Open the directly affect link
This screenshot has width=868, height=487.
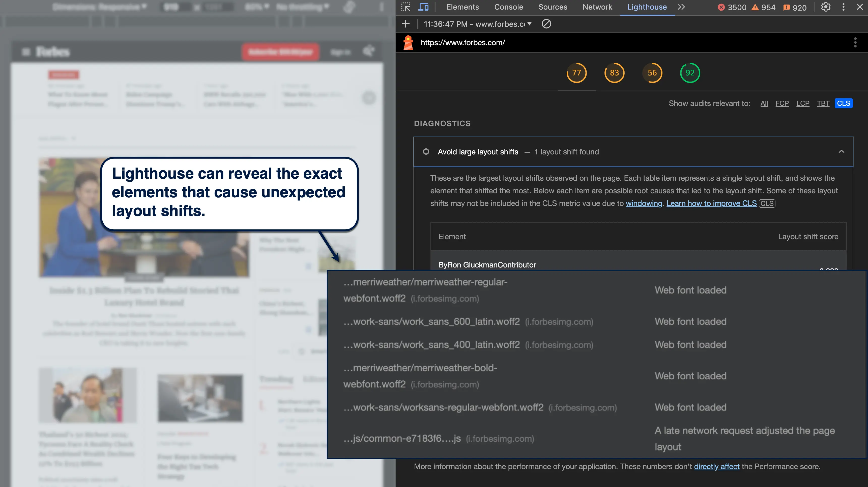coord(716,466)
